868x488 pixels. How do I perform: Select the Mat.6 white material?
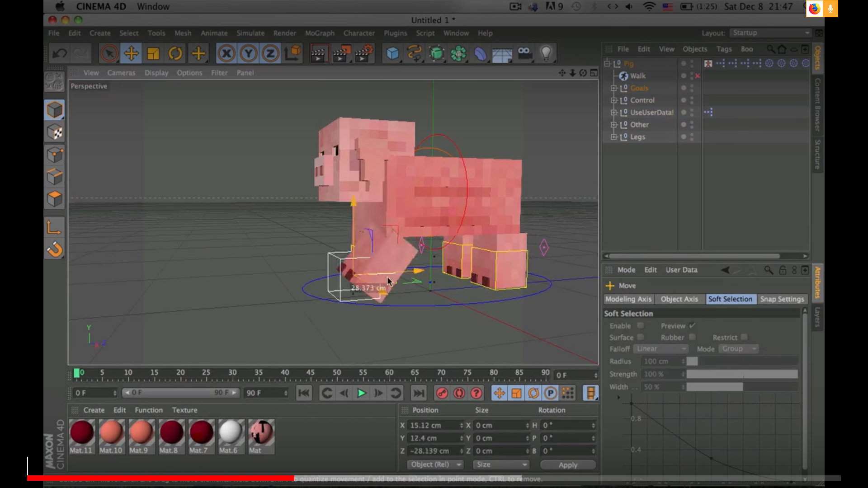coord(231,436)
